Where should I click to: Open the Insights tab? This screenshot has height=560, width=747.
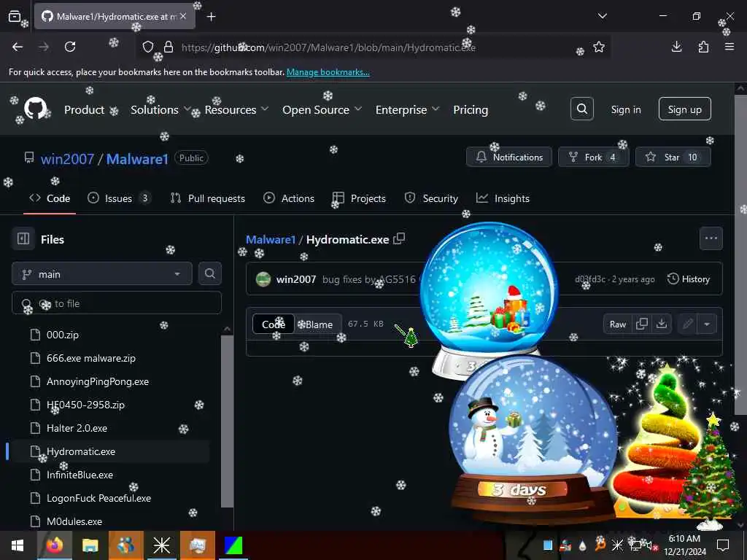click(503, 198)
